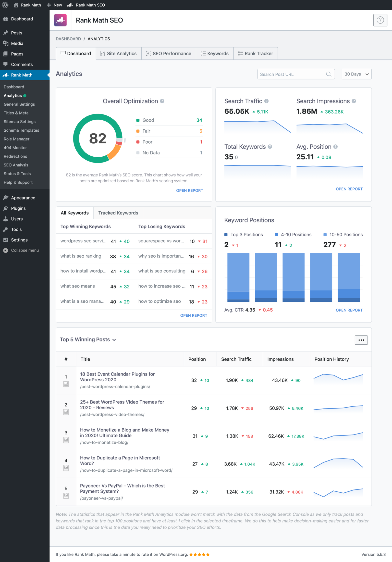Open the Comments section in sidebar
The image size is (392, 562).
tap(22, 64)
